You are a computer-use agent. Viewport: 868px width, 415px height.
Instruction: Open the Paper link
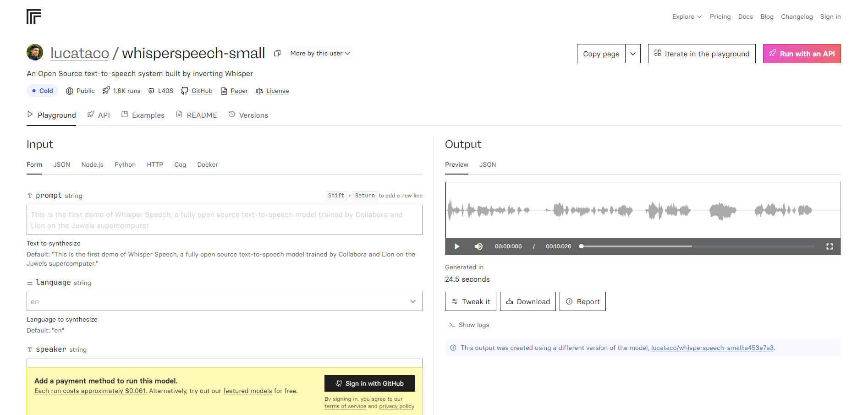tap(239, 91)
